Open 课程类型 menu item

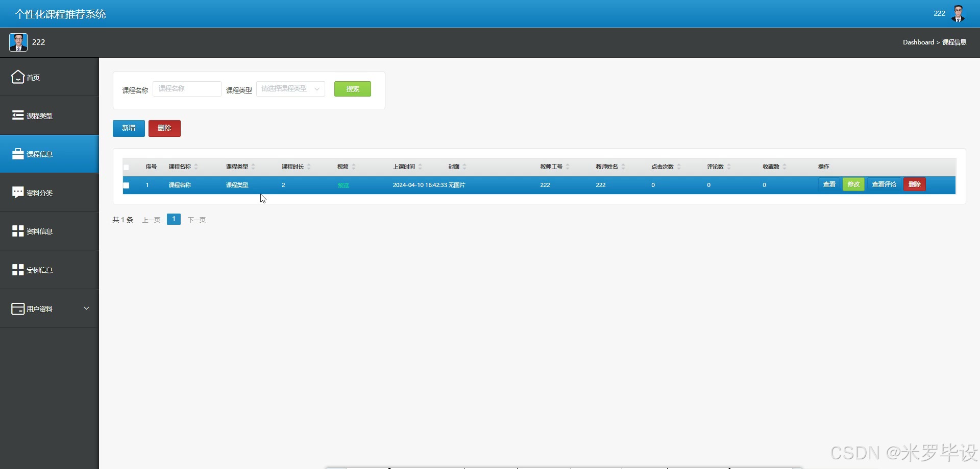(x=49, y=115)
